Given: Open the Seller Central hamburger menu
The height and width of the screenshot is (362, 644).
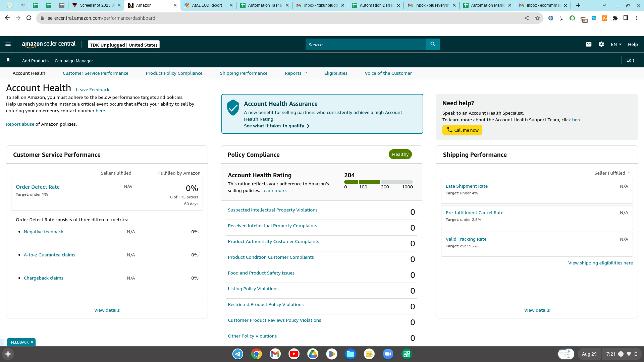Looking at the screenshot, I should (x=8, y=44).
